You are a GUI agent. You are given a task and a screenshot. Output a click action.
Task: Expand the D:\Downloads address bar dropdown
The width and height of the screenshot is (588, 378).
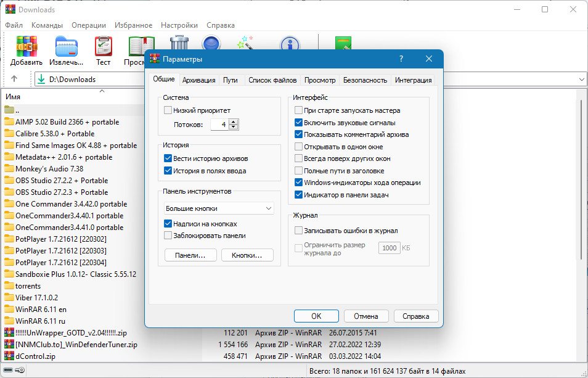581,79
